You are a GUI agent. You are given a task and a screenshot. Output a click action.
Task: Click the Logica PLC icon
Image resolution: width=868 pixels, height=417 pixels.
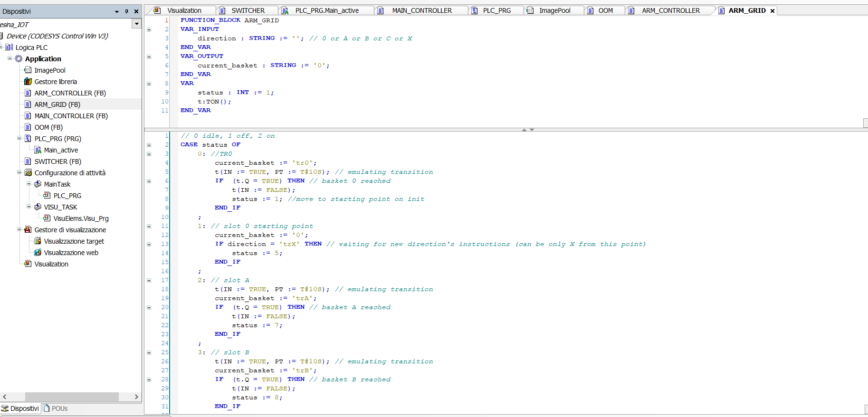coord(9,47)
